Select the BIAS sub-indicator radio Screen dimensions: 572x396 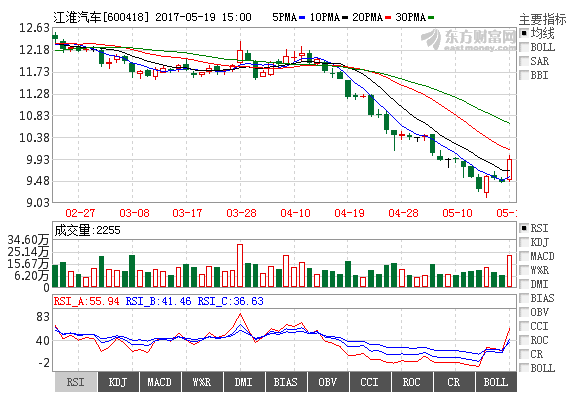[524, 298]
